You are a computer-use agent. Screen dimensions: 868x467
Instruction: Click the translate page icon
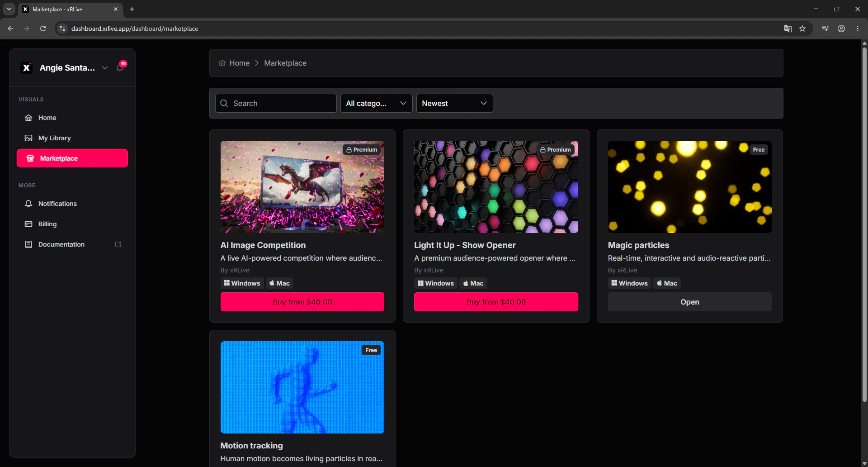pyautogui.click(x=788, y=29)
